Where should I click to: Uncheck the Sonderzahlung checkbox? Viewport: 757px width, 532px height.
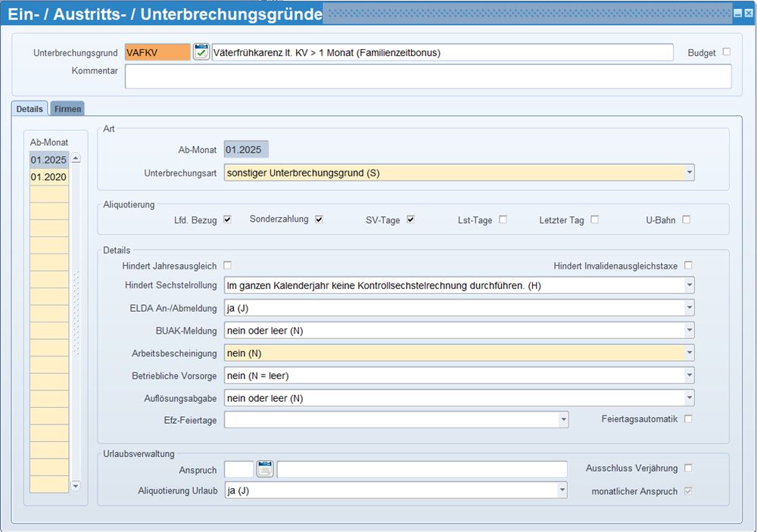(x=319, y=219)
